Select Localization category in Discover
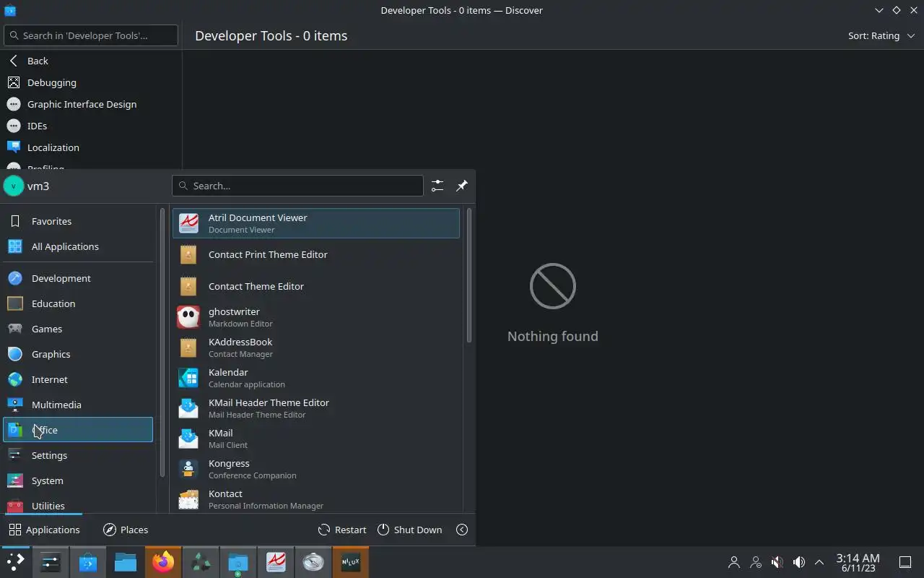The image size is (924, 578). point(91,147)
